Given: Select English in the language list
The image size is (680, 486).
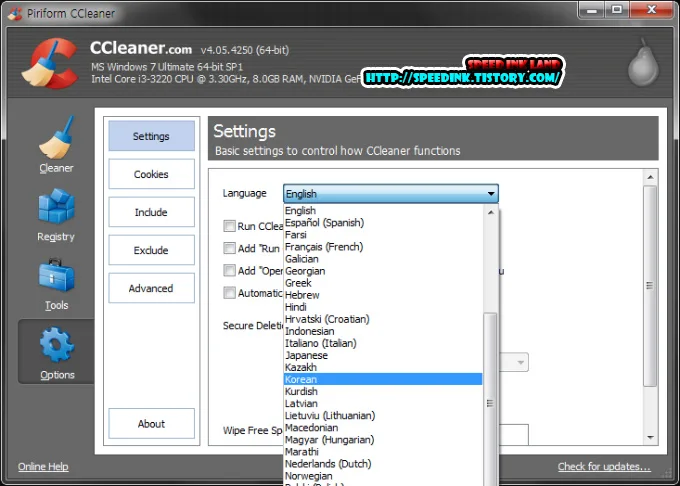Looking at the screenshot, I should (x=383, y=211).
